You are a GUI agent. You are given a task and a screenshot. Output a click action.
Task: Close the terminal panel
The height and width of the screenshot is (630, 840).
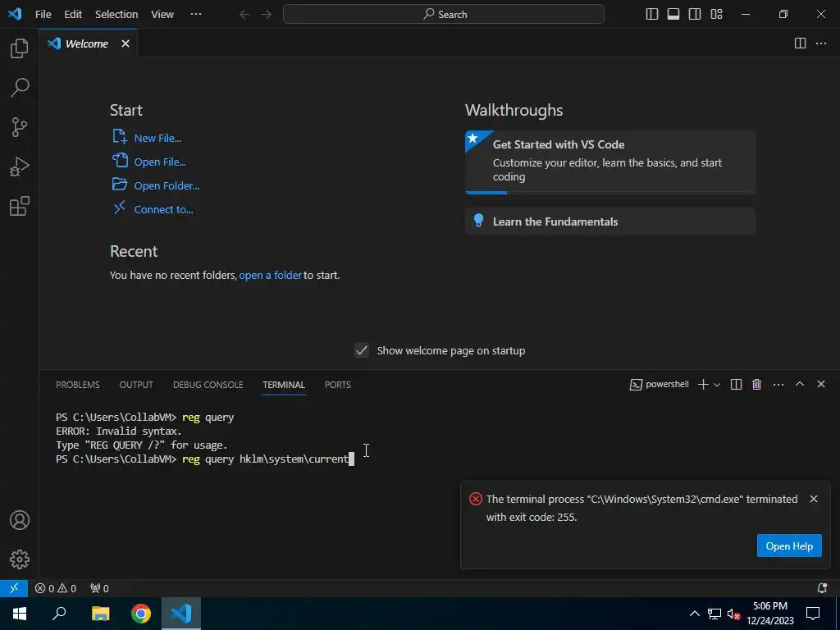pos(820,384)
